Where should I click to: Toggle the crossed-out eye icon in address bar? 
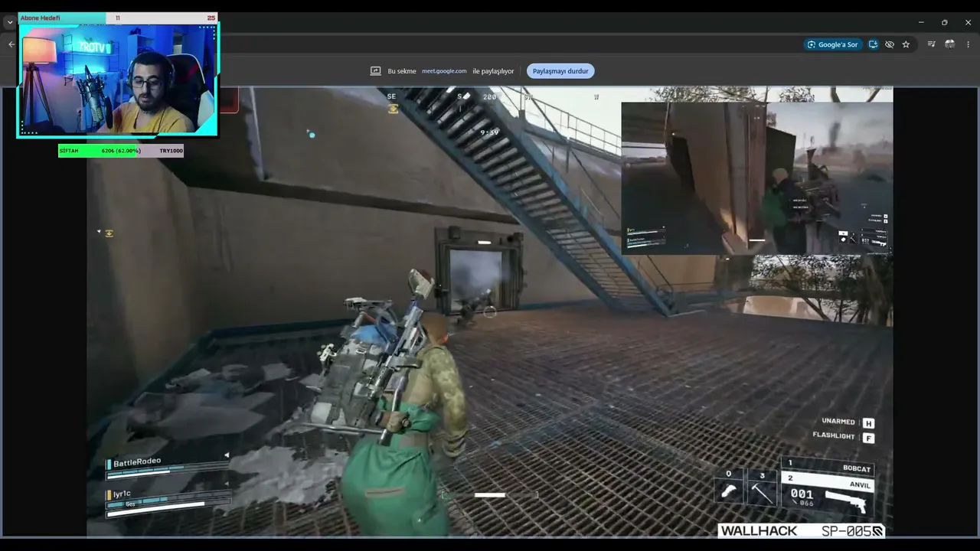click(x=890, y=44)
